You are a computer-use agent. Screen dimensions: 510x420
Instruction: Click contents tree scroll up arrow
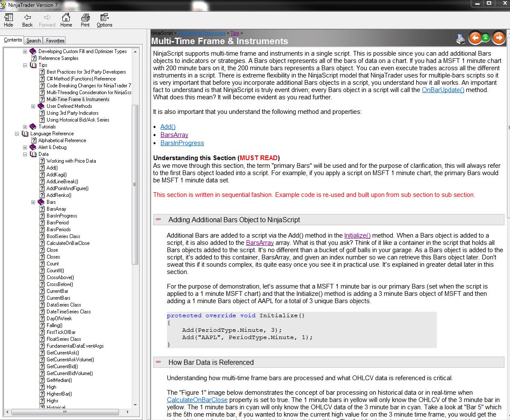tap(135, 51)
